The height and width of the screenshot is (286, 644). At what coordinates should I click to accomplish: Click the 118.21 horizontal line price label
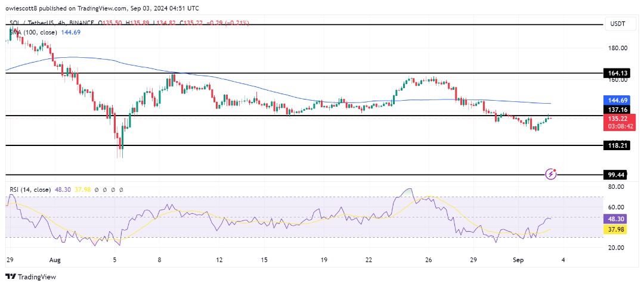(x=615, y=145)
